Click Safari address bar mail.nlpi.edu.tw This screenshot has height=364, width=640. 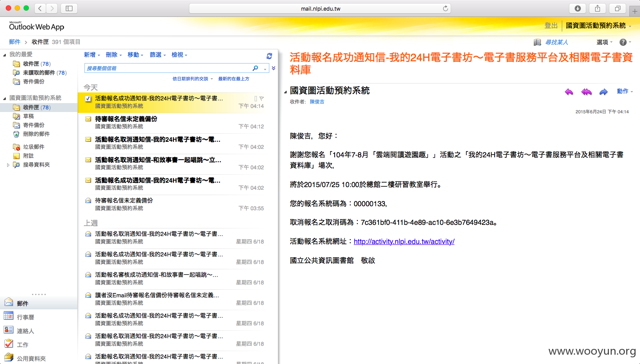pyautogui.click(x=320, y=8)
